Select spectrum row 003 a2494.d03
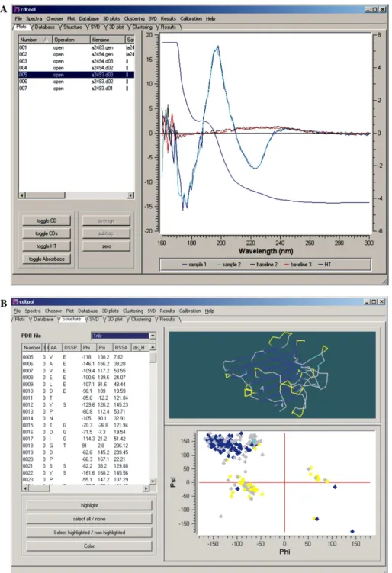 coord(76,61)
